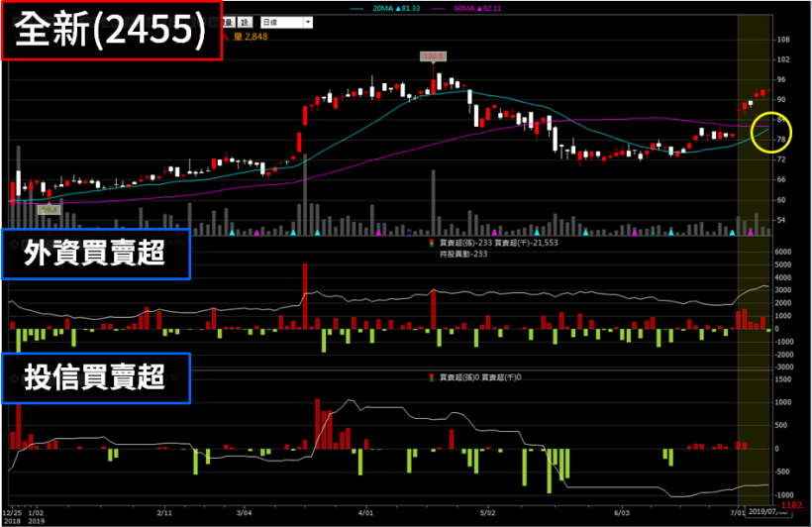The width and height of the screenshot is (812, 527).
Task: Click the 設 settings button
Action: click(245, 22)
